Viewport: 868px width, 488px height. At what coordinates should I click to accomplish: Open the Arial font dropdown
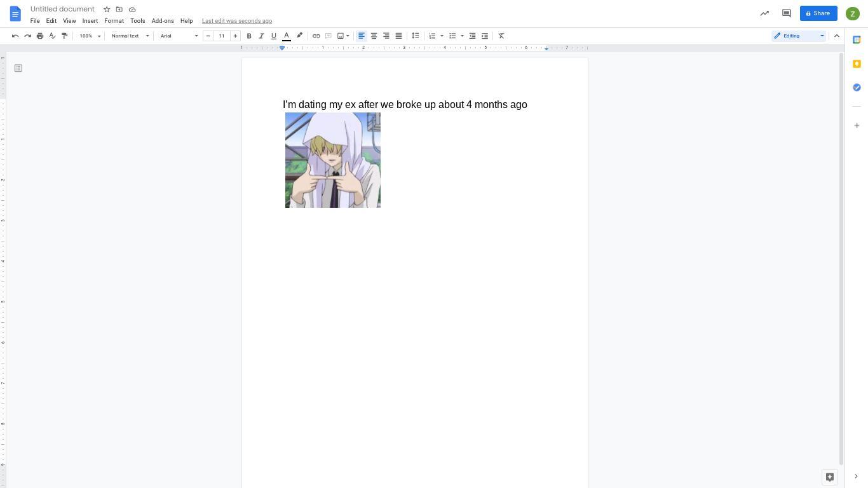[179, 36]
